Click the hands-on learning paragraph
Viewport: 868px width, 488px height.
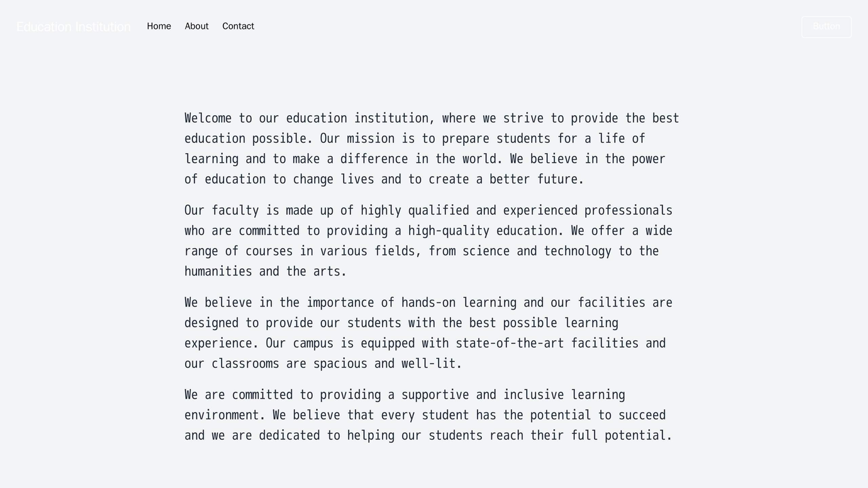pyautogui.click(x=430, y=333)
